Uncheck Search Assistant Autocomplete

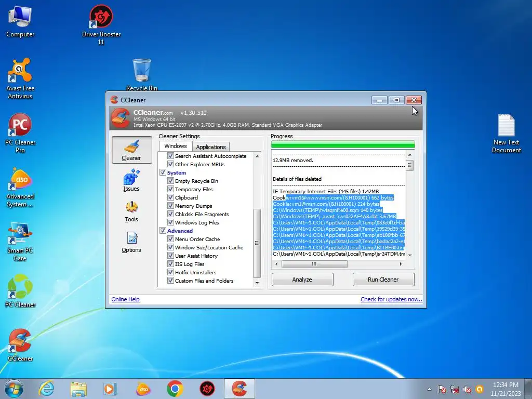pyautogui.click(x=170, y=156)
